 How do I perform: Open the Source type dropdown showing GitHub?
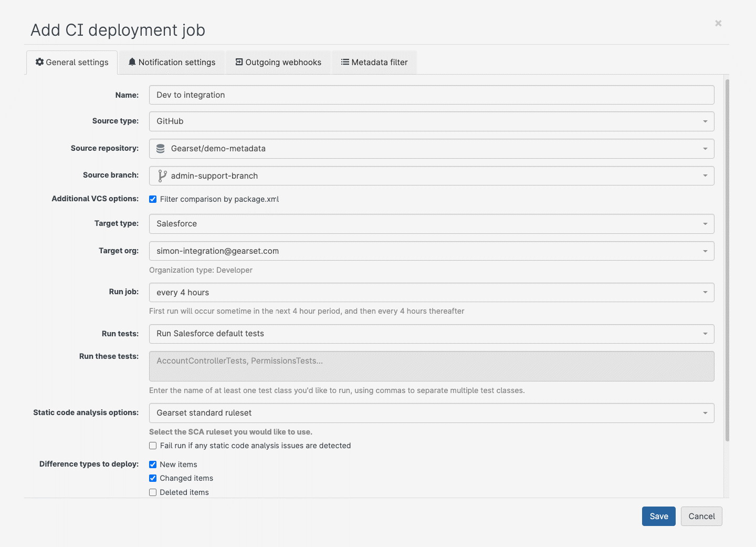coord(432,121)
